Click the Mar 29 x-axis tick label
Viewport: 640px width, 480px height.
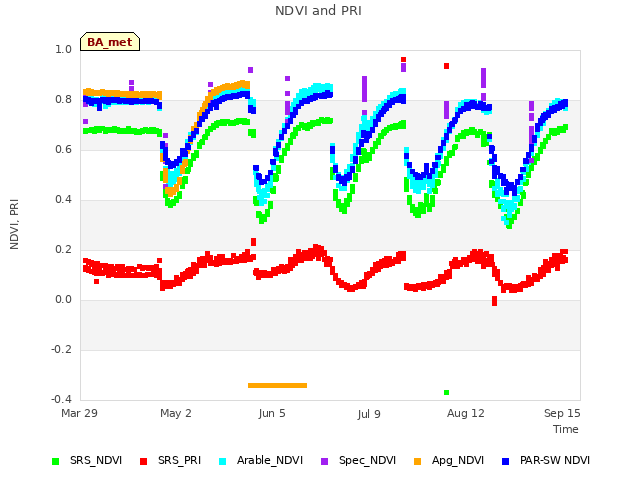tap(79, 413)
